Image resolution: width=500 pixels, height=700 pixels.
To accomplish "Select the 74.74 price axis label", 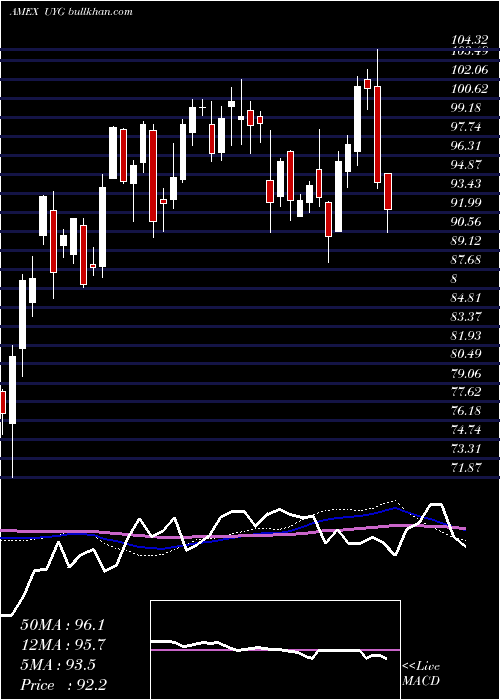I will (468, 430).
